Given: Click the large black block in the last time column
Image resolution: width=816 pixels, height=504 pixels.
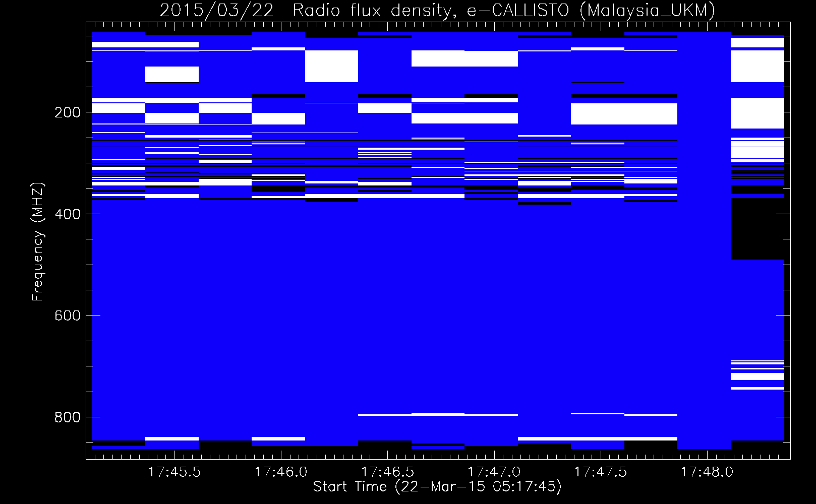Looking at the screenshot, I should [757, 229].
